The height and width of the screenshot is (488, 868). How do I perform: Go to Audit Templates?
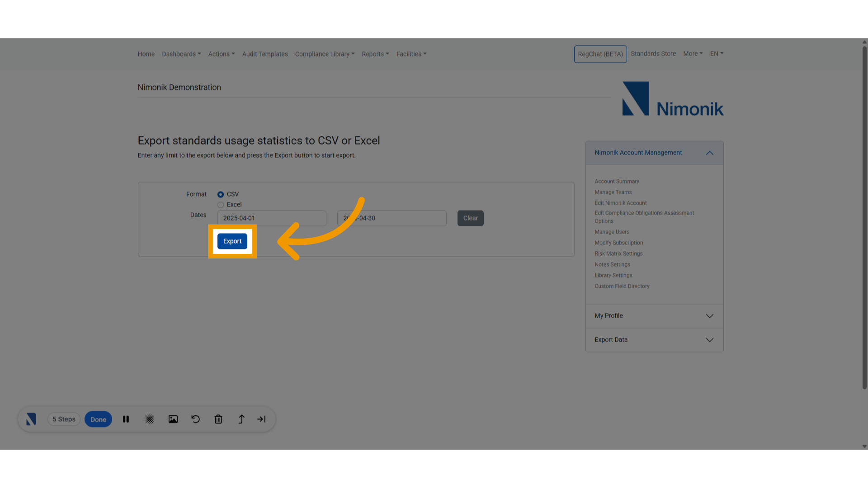(265, 54)
